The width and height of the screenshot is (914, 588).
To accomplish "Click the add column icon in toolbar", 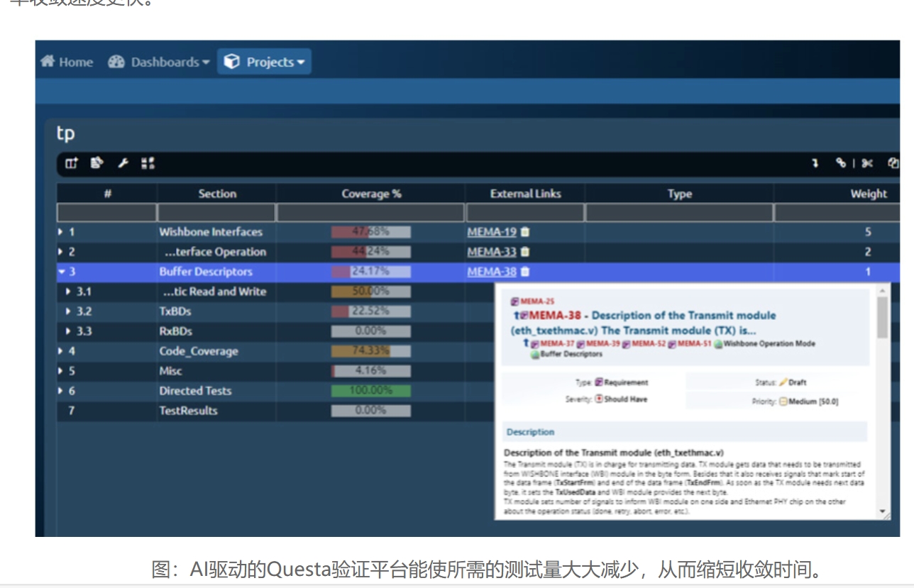I will (x=71, y=164).
